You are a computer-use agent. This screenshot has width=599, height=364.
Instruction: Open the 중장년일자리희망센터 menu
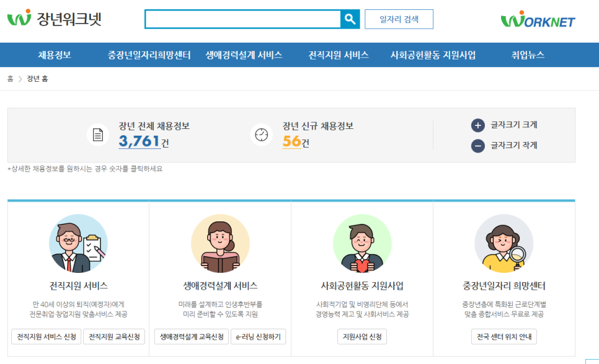pyautogui.click(x=149, y=55)
